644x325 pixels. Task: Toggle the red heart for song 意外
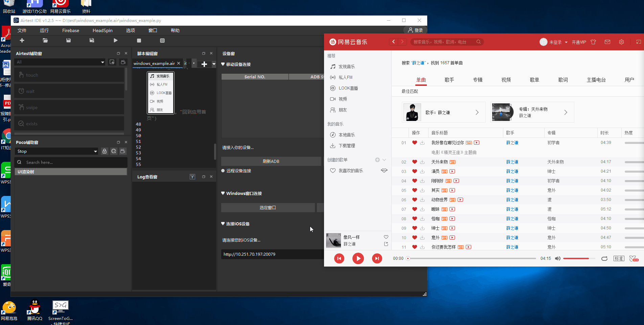414,237
